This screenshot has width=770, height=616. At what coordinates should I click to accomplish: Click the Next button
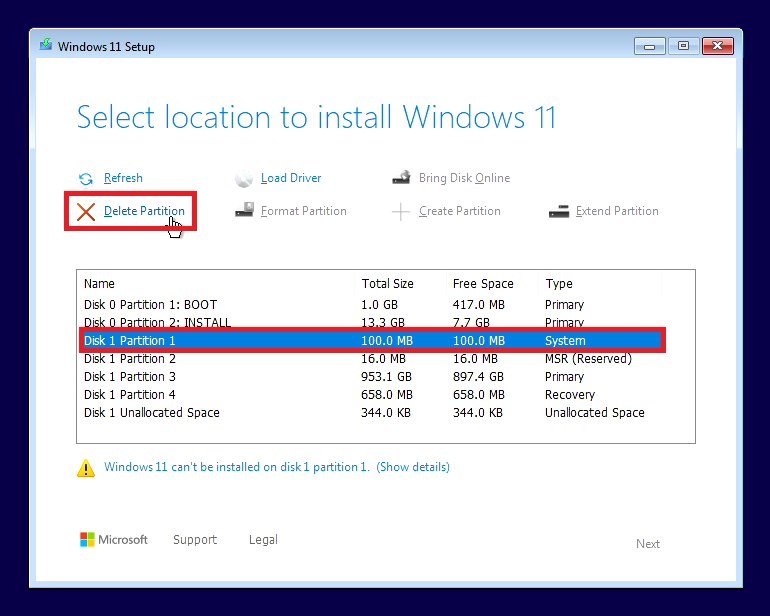(648, 543)
